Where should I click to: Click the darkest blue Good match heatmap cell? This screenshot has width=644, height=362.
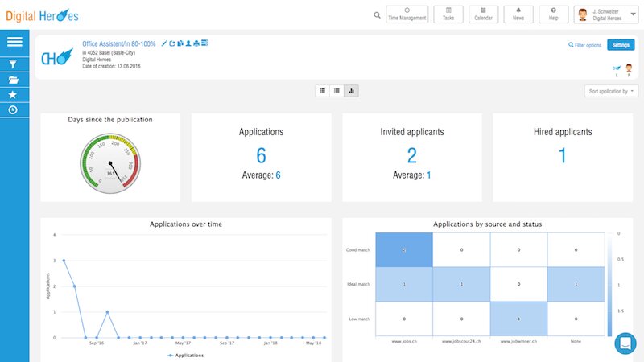click(404, 250)
